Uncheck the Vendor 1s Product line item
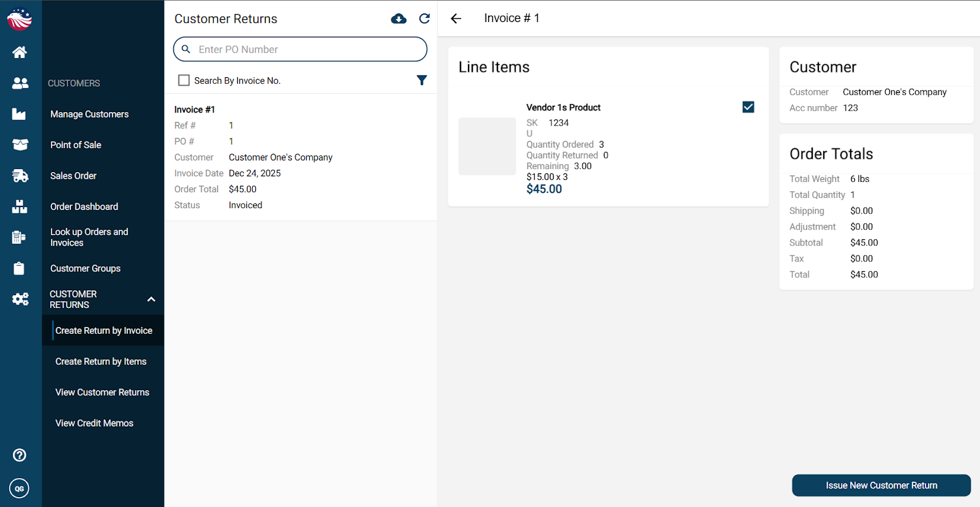This screenshot has width=980, height=507. (748, 107)
